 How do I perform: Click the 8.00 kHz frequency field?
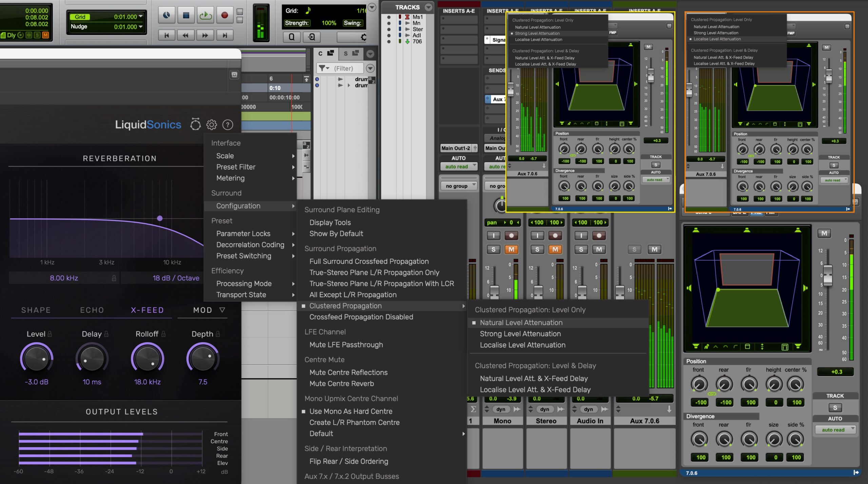click(x=64, y=278)
